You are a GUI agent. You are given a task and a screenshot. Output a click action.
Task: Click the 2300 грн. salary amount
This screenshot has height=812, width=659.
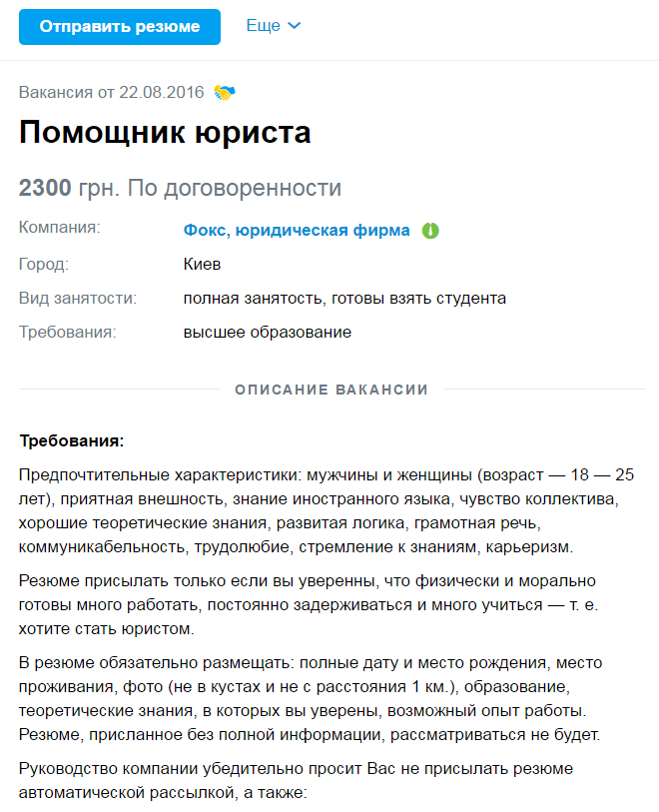pyautogui.click(x=69, y=188)
